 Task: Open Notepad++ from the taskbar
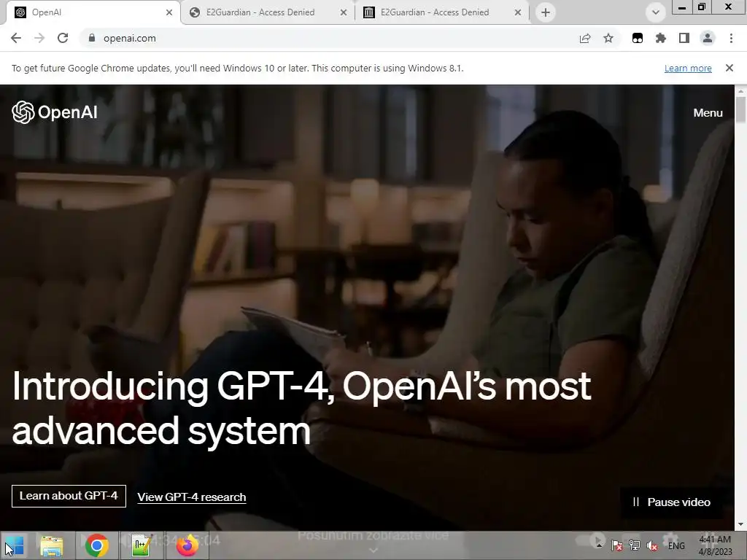click(142, 545)
